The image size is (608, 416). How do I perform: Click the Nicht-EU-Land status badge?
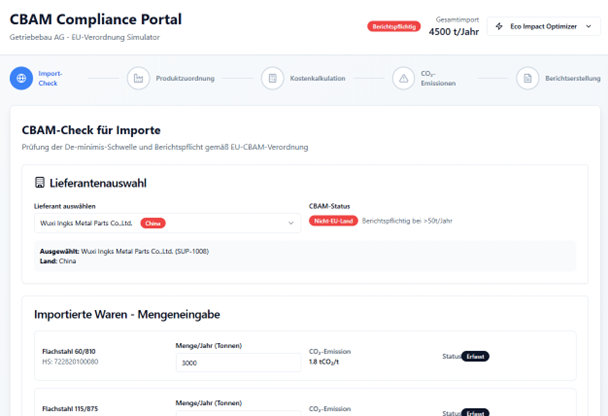[333, 220]
